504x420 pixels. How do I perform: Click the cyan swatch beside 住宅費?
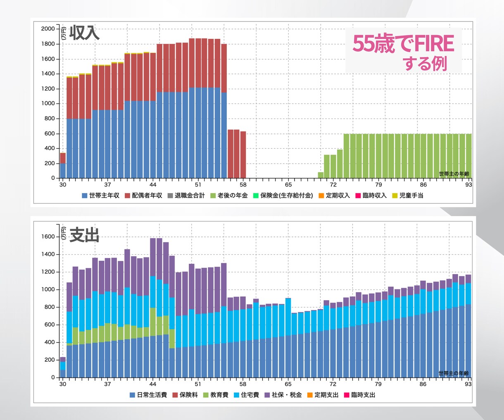[237, 395]
